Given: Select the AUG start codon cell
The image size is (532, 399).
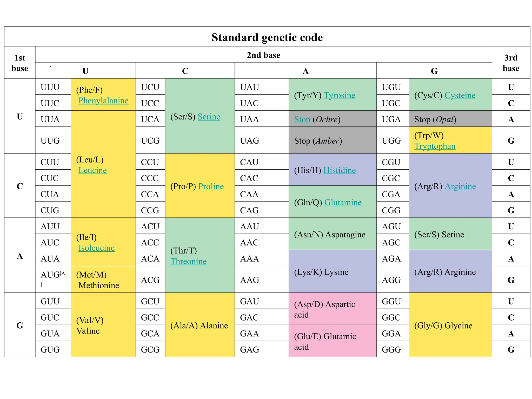Looking at the screenshot, I should point(53,279).
